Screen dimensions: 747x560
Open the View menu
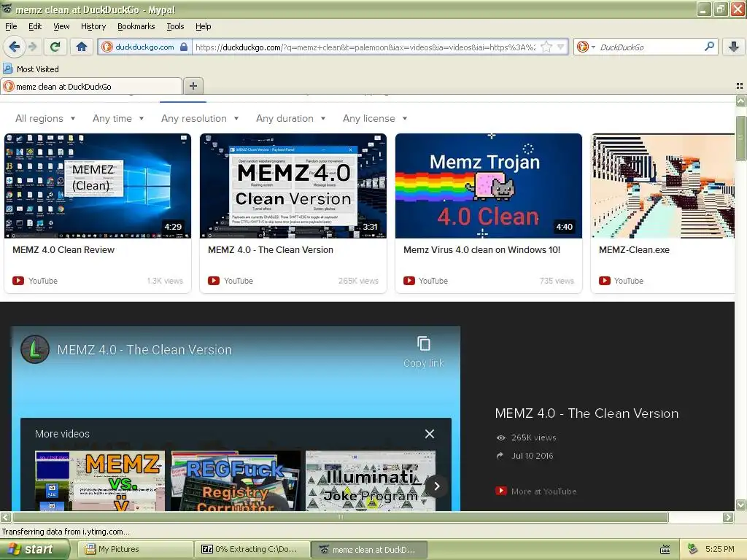coord(61,26)
